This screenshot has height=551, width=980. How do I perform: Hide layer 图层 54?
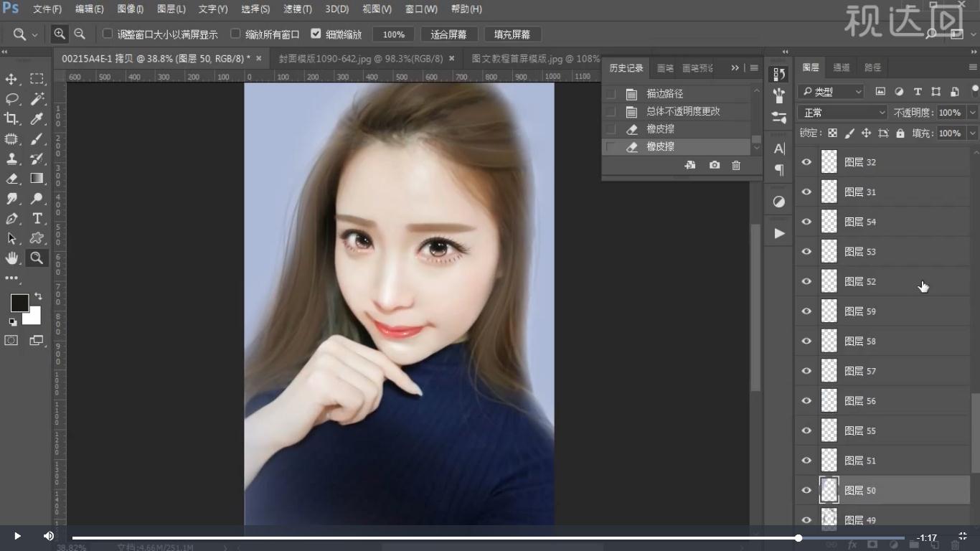(x=806, y=222)
